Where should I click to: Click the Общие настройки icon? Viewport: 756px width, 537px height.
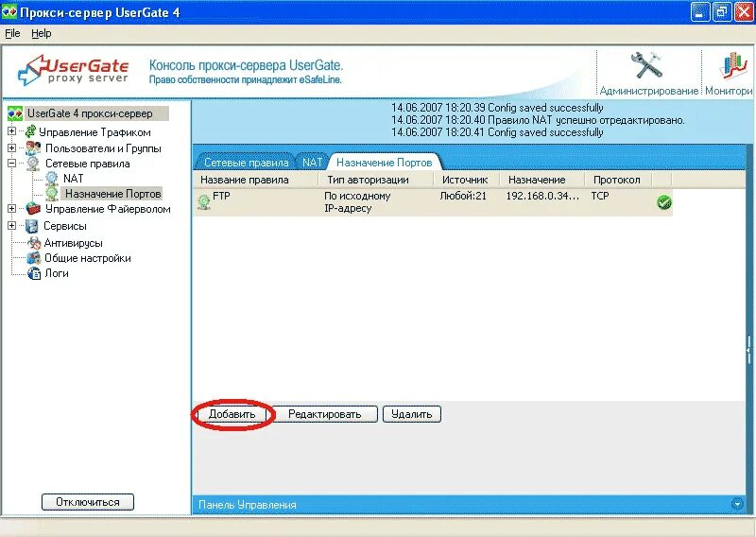click(33, 258)
